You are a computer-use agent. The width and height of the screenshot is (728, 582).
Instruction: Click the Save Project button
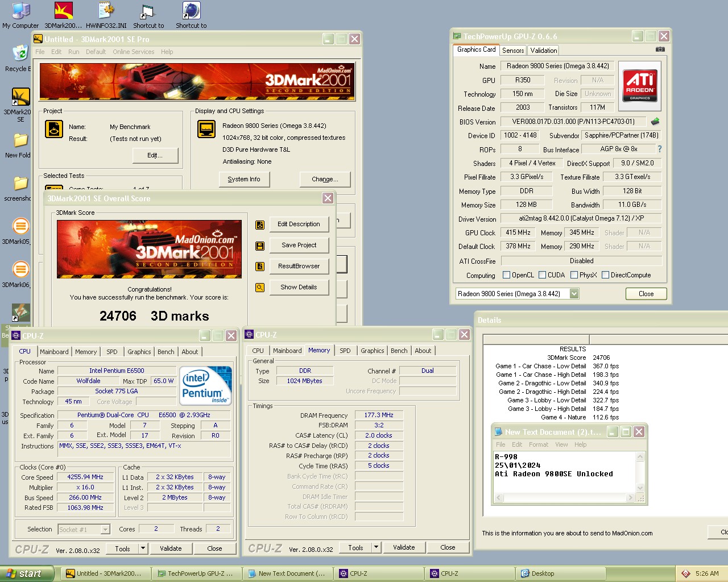[x=299, y=246]
